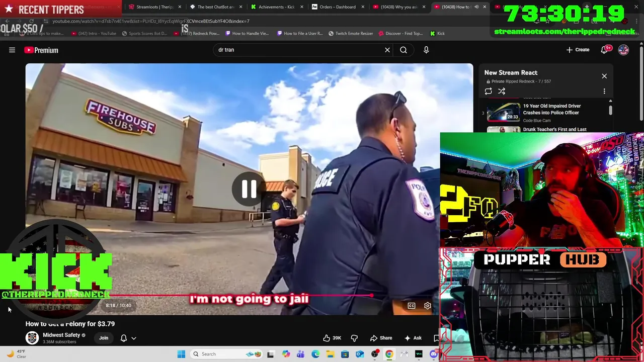The image size is (644, 362).
Task: Close the Streamloots tab
Action: (180, 7)
